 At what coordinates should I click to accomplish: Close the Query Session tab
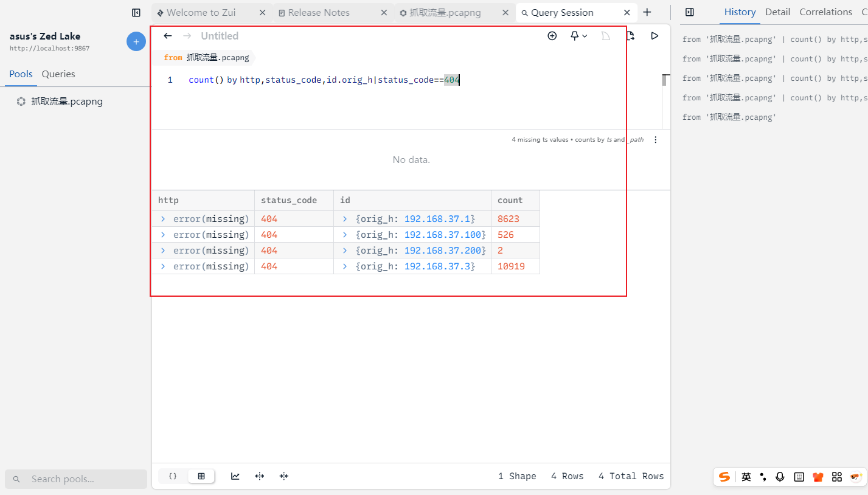pos(627,13)
